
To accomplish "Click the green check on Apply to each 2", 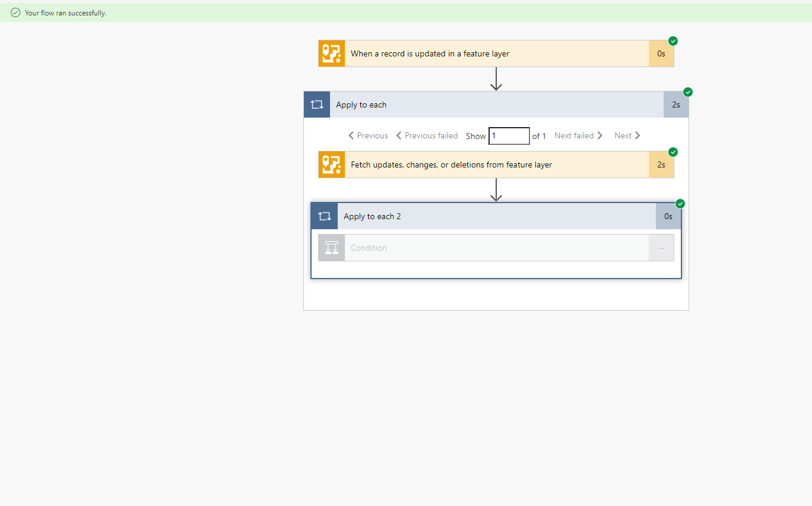I will coord(680,203).
